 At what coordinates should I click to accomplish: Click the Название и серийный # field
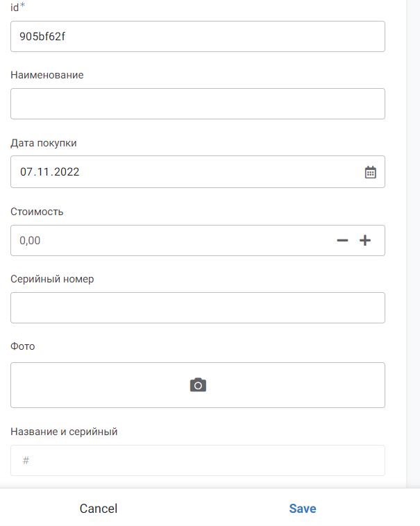(198, 460)
